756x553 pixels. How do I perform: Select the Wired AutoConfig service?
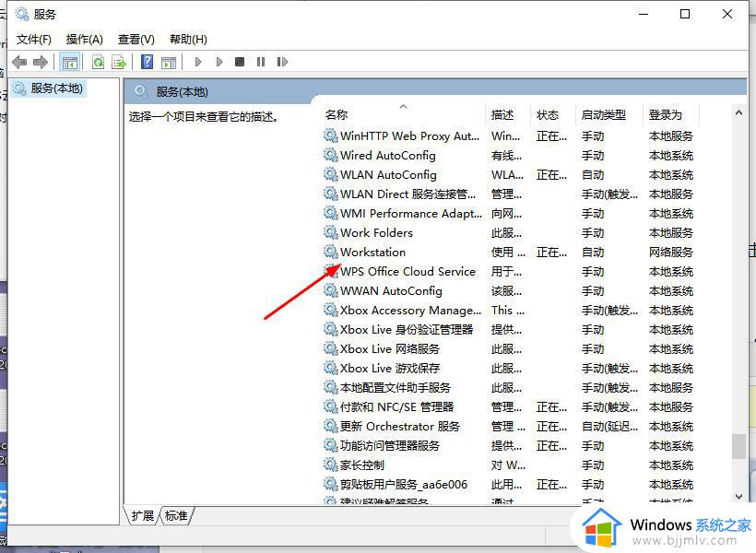click(508, 155)
